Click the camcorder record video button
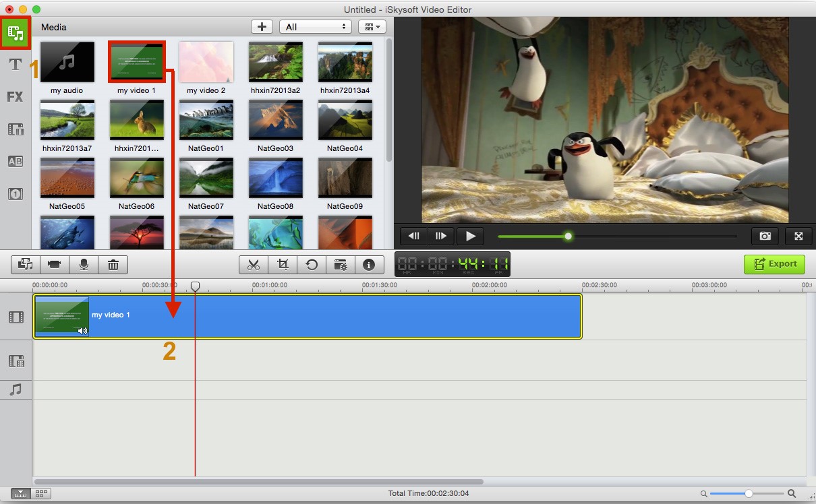Screen dimensions: 816x504 [55, 265]
